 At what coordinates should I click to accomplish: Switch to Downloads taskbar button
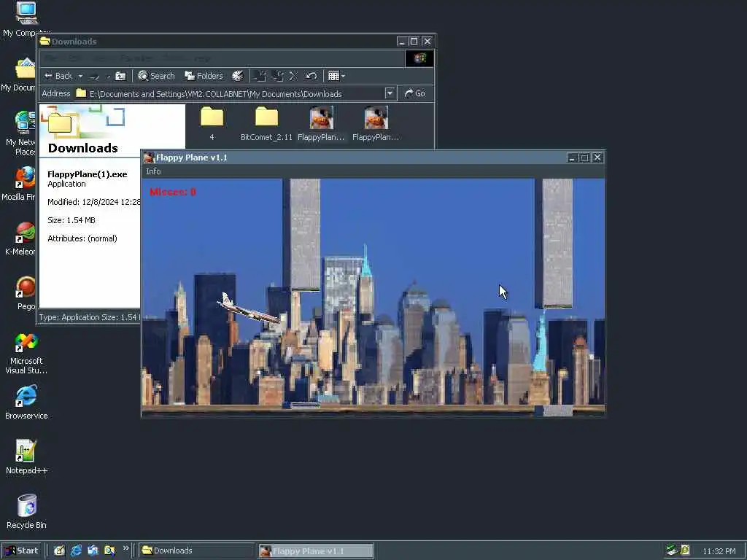tap(197, 551)
